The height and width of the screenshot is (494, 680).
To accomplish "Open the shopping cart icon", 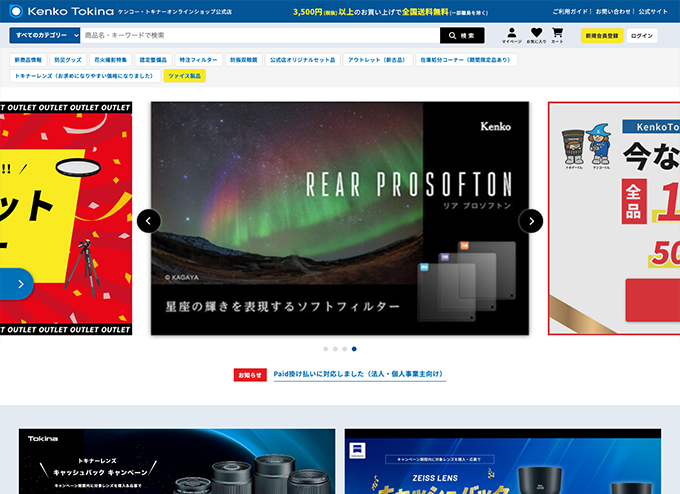I will click(557, 35).
